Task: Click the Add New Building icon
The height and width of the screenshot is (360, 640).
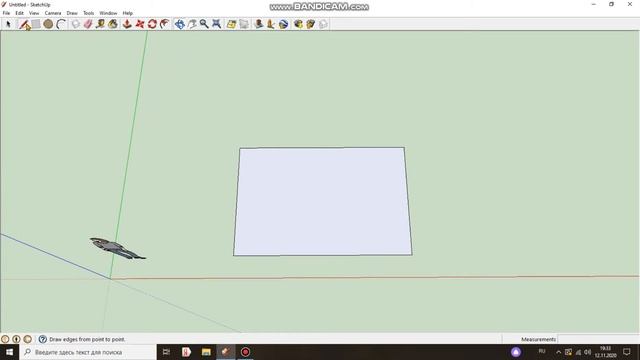Action: tap(259, 24)
